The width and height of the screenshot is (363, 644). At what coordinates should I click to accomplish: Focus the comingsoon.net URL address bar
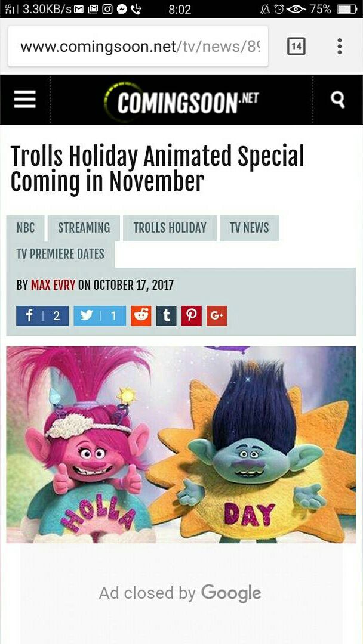click(138, 47)
